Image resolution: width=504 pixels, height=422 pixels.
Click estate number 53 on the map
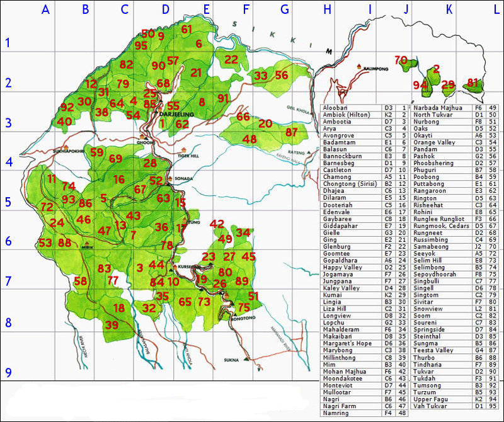click(x=45, y=242)
